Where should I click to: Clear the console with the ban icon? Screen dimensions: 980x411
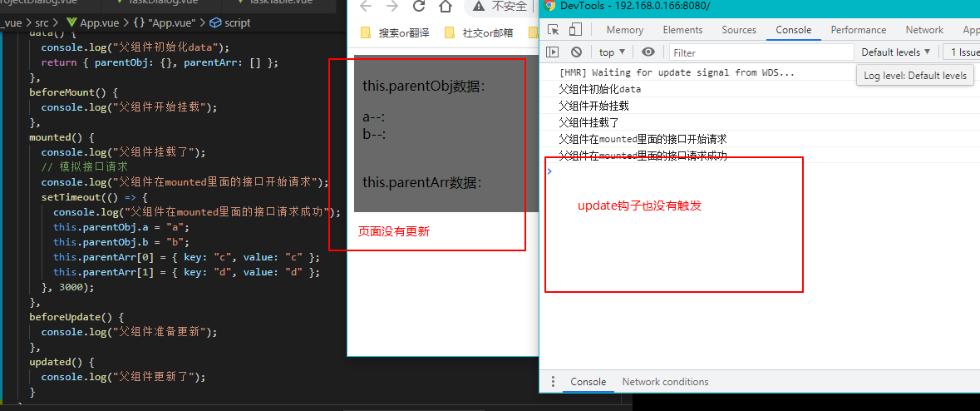[x=576, y=52]
